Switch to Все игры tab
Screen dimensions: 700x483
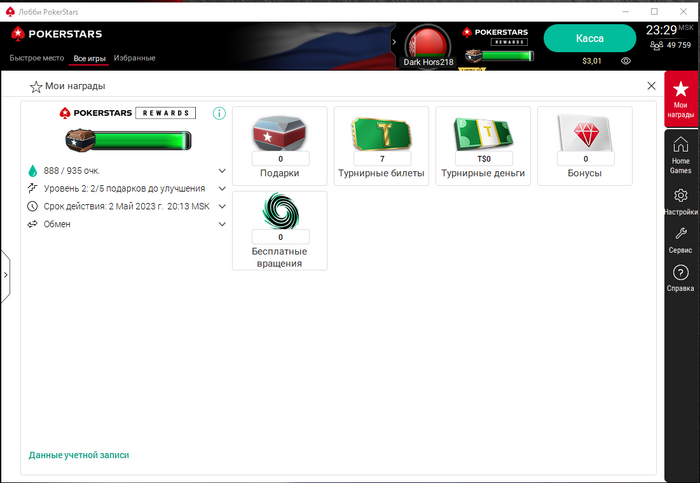[89, 58]
